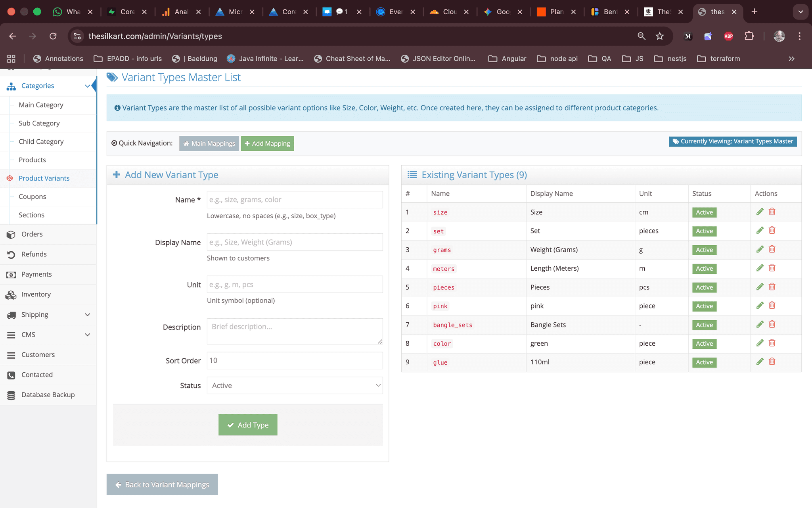This screenshot has height=508, width=812.
Task: Select "Sub Category" in the sidebar
Action: click(x=39, y=123)
